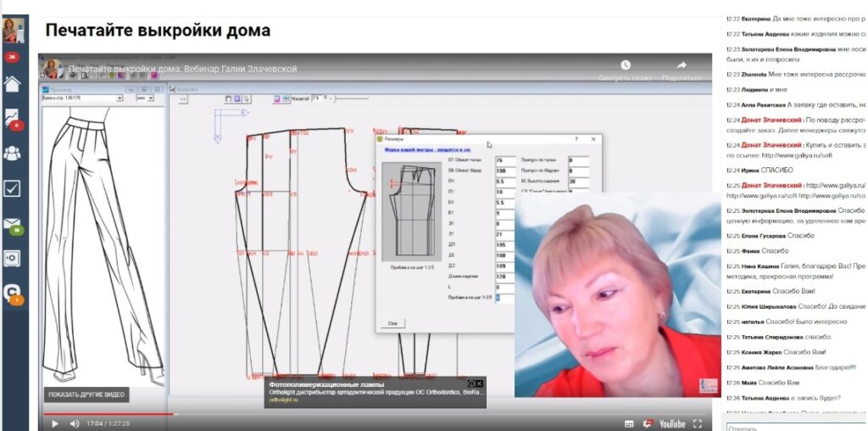The image size is (868, 431).
Task: Click the Share arrow icon on video
Action: 682,65
